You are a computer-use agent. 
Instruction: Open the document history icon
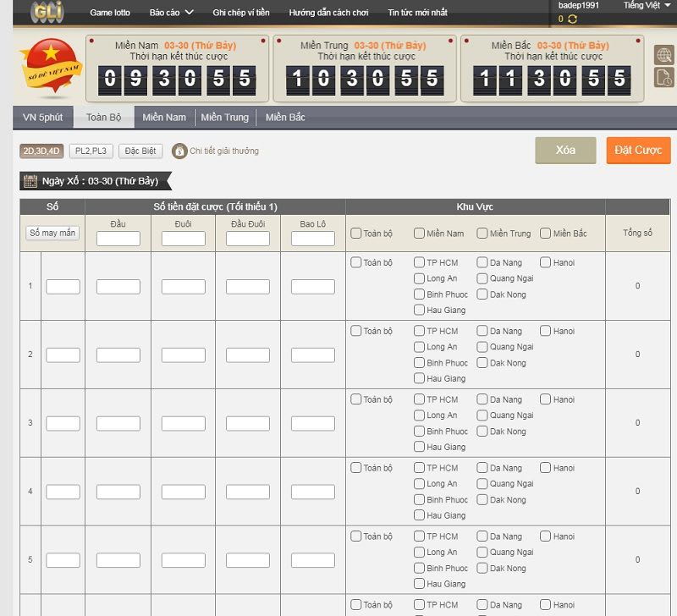pos(663,77)
